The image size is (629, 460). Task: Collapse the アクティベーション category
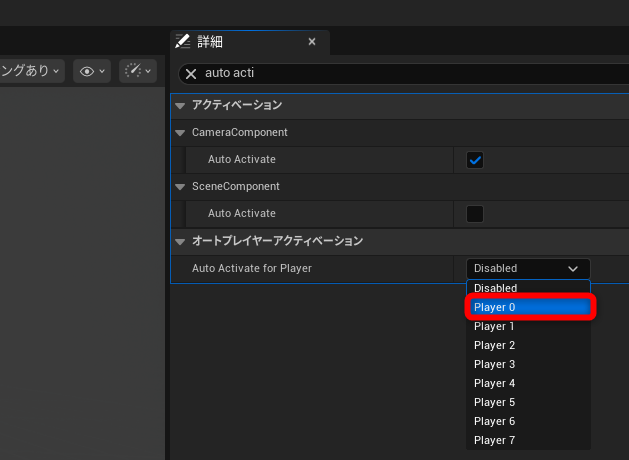pos(180,106)
